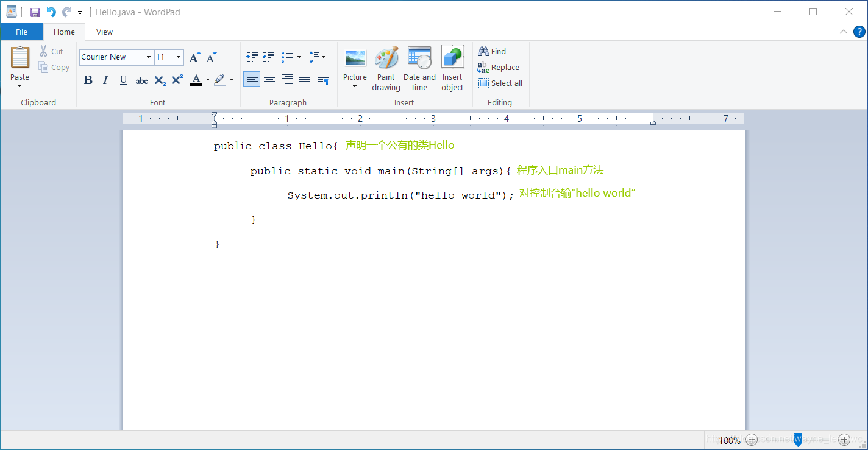
Task: Open the Paragraph settings dialog icon
Action: click(x=324, y=79)
